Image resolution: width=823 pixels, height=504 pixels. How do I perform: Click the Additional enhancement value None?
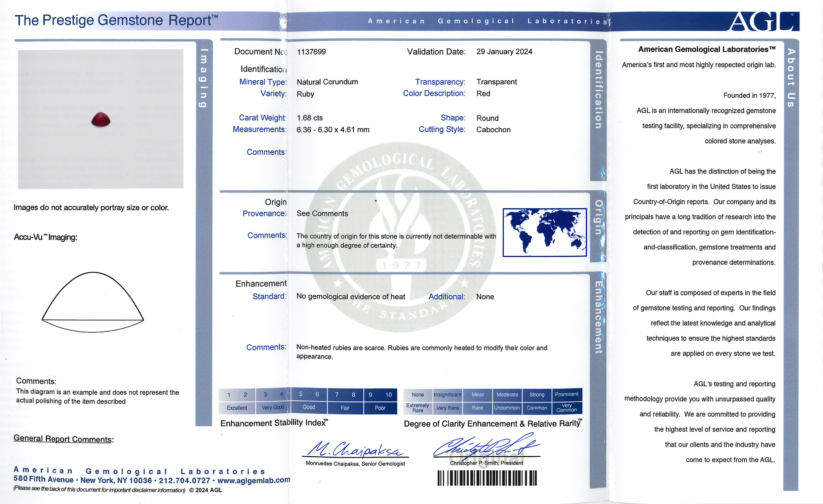[485, 297]
